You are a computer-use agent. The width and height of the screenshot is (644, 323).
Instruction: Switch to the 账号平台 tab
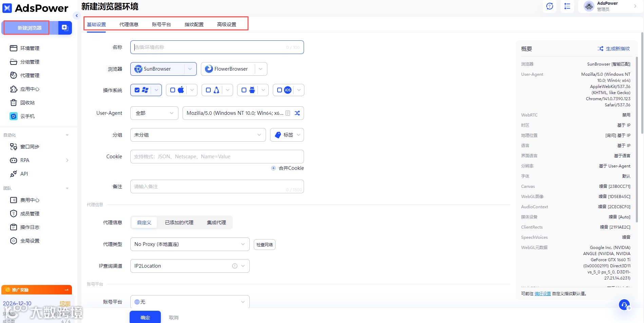162,24
